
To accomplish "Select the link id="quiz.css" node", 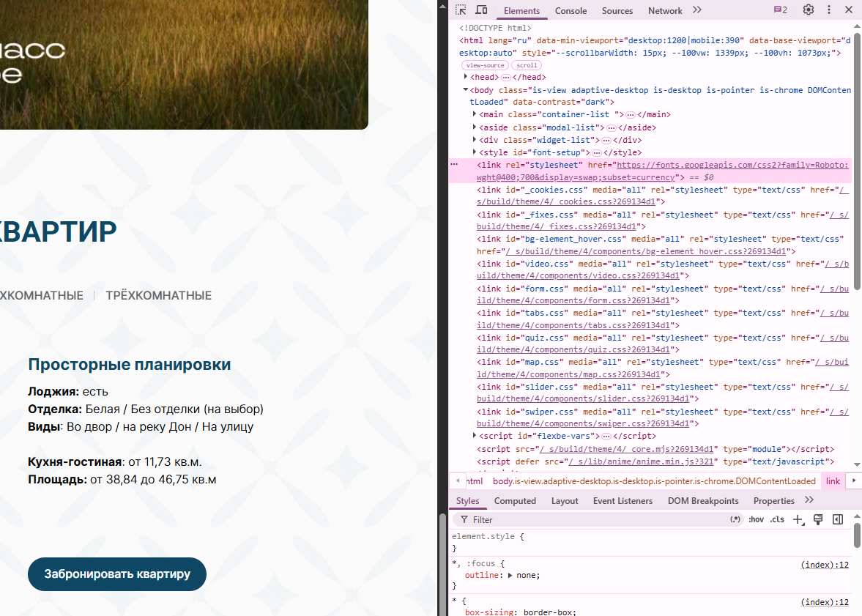I will pos(663,344).
